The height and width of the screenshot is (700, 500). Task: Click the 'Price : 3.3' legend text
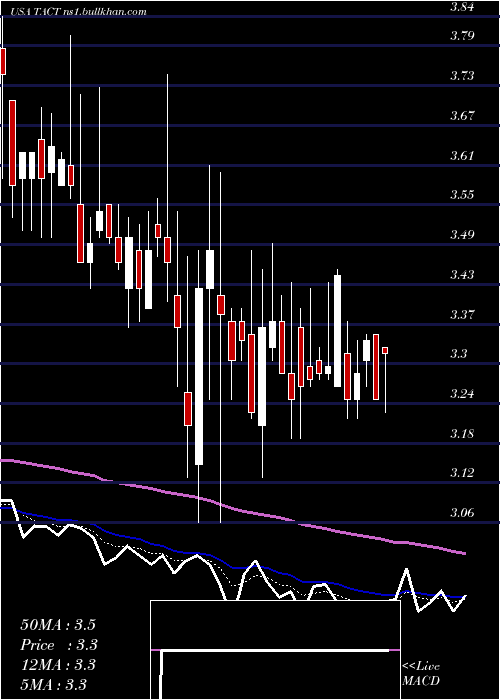(59, 645)
